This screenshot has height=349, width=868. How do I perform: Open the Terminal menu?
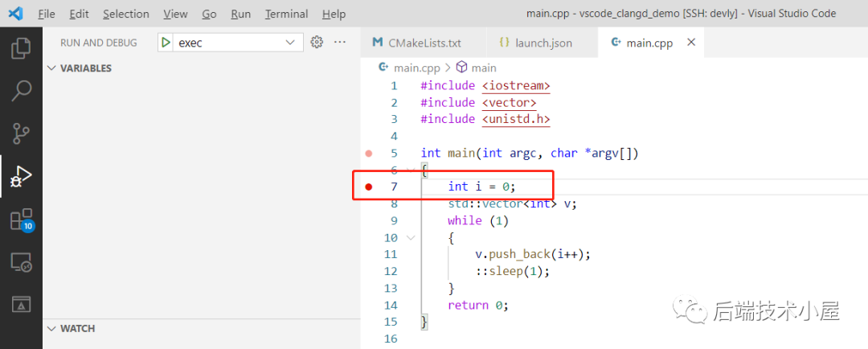(x=287, y=14)
